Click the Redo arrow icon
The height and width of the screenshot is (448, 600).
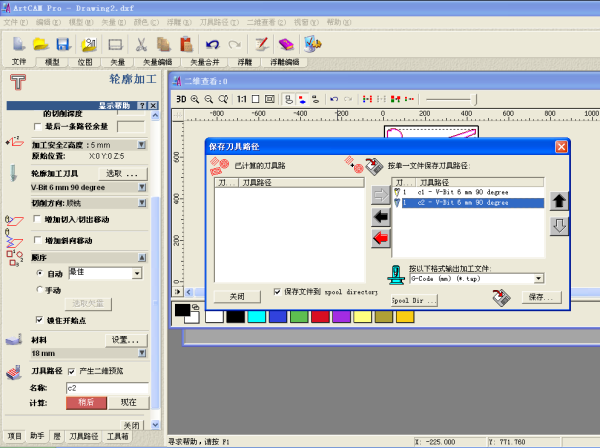234,45
